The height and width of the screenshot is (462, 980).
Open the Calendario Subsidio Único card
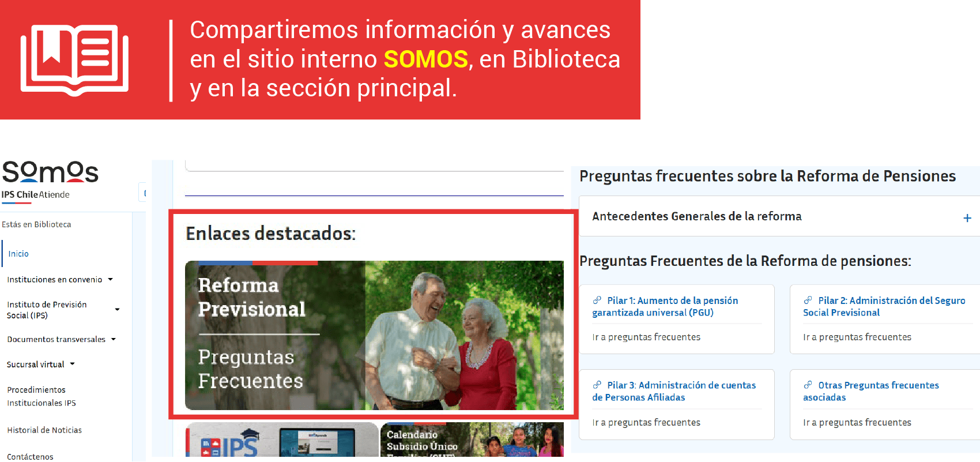(472, 441)
